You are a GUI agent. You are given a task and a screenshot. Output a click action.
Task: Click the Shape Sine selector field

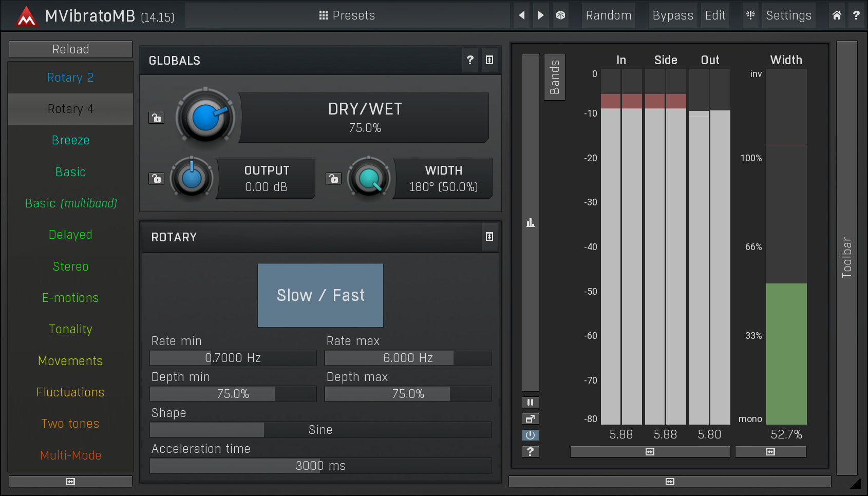tap(320, 430)
